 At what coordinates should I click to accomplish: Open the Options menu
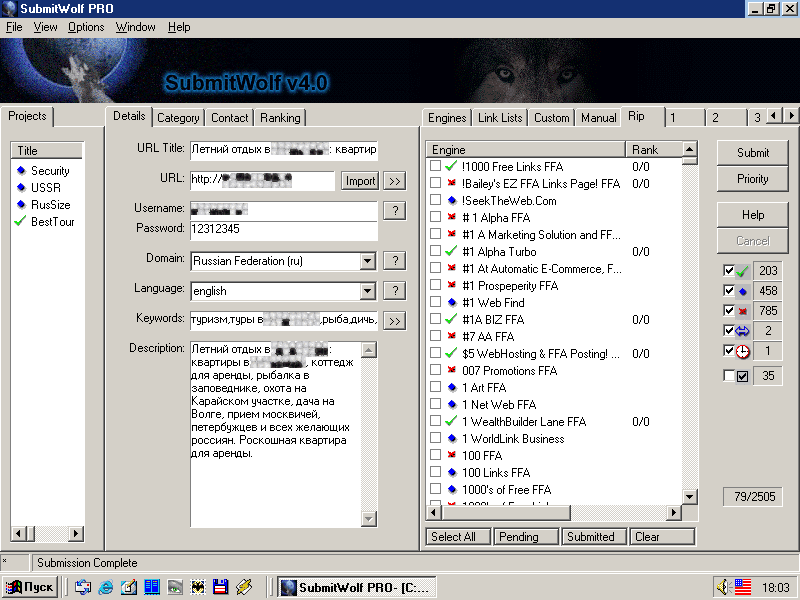(x=86, y=27)
